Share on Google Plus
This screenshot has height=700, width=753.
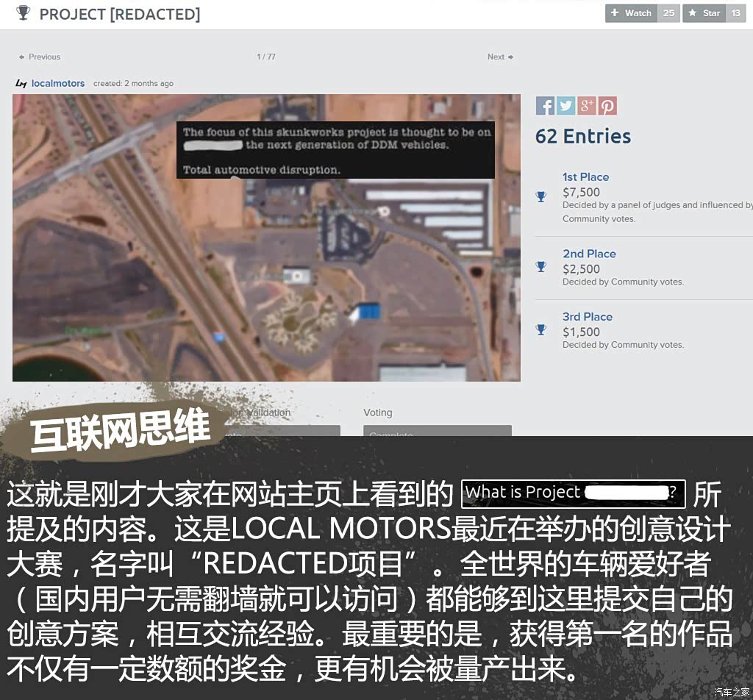coord(586,106)
